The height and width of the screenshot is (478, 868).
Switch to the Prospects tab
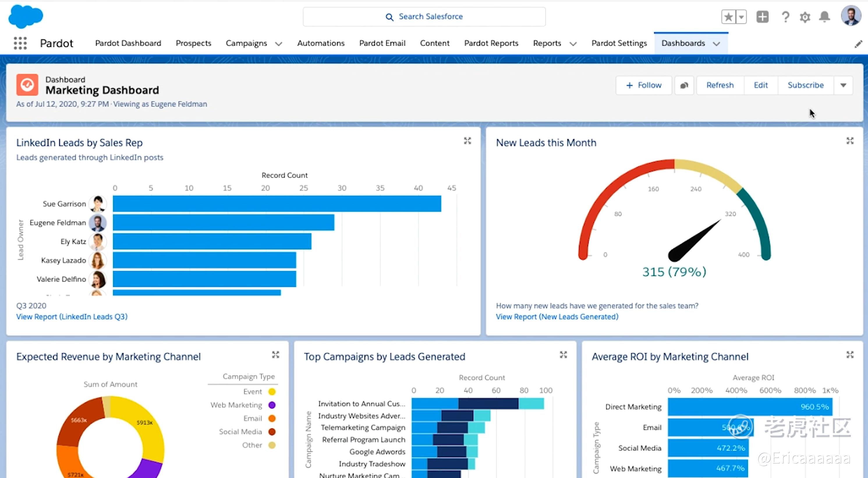(x=193, y=43)
